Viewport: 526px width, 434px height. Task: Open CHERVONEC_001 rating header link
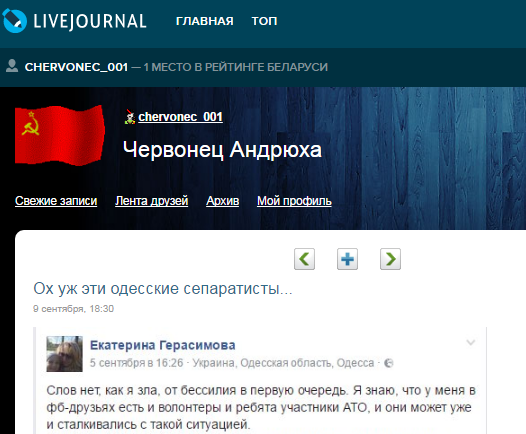pos(76,67)
